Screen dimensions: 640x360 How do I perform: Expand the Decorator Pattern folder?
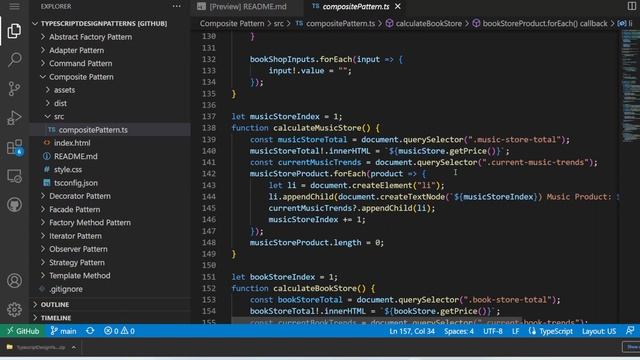coord(80,196)
